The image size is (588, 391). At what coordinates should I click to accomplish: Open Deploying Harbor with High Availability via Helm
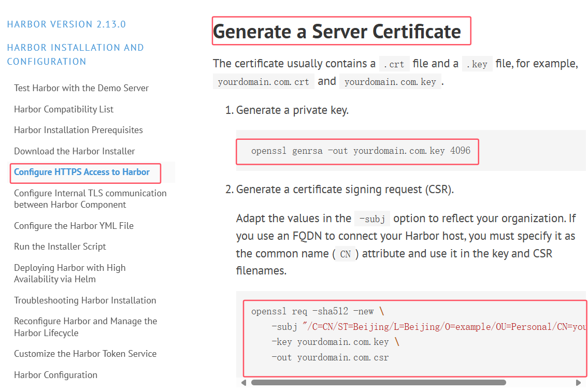(70, 273)
